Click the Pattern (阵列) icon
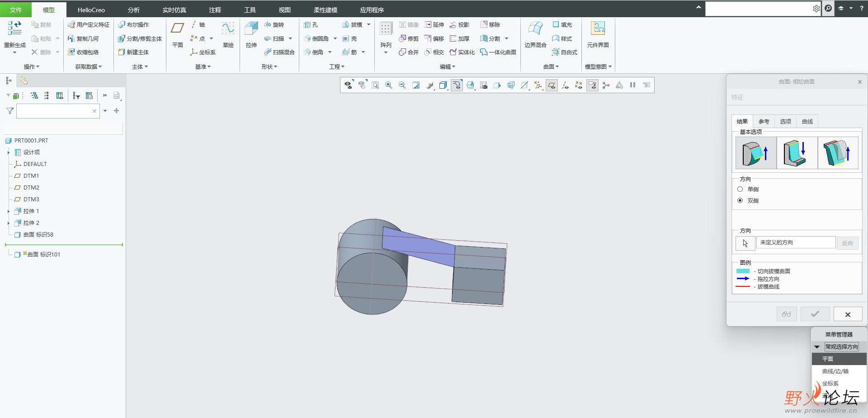The width and height of the screenshot is (868, 418). pyautogui.click(x=386, y=29)
